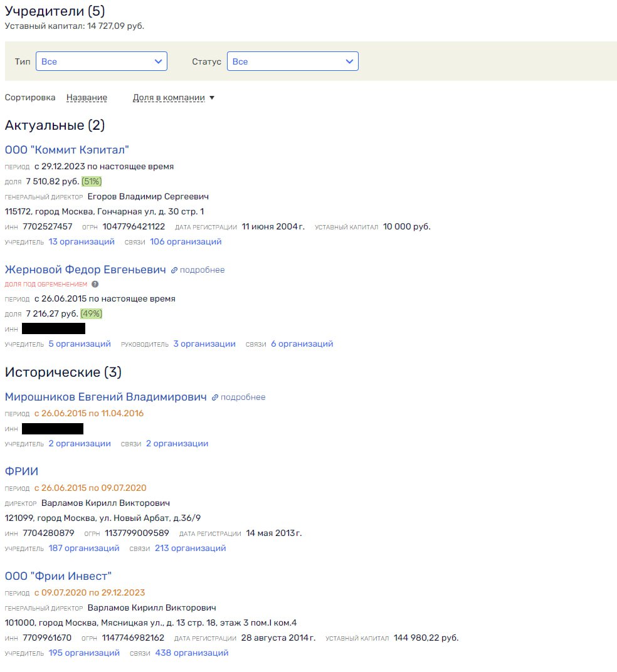View 2 организации founded by Мирошников

click(80, 444)
